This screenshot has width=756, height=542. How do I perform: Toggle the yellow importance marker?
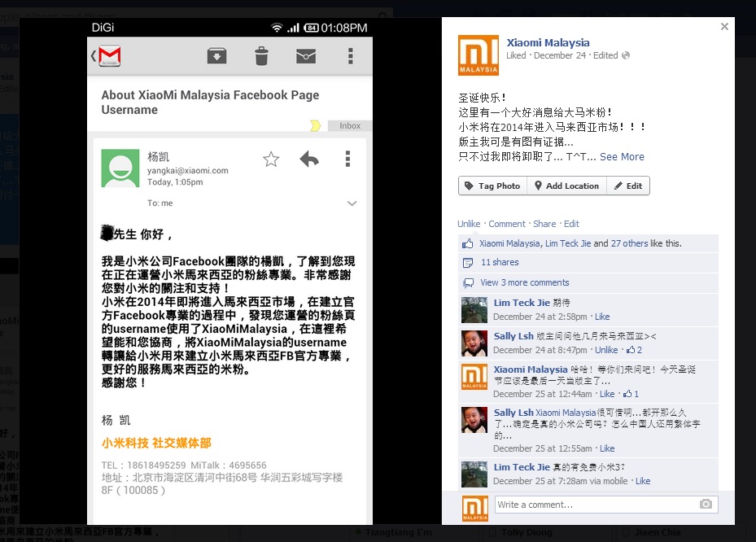click(x=315, y=126)
